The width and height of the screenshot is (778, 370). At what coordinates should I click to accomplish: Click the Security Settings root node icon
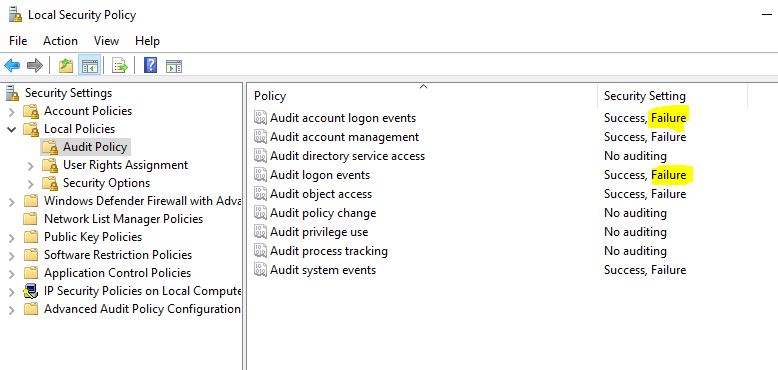12,93
